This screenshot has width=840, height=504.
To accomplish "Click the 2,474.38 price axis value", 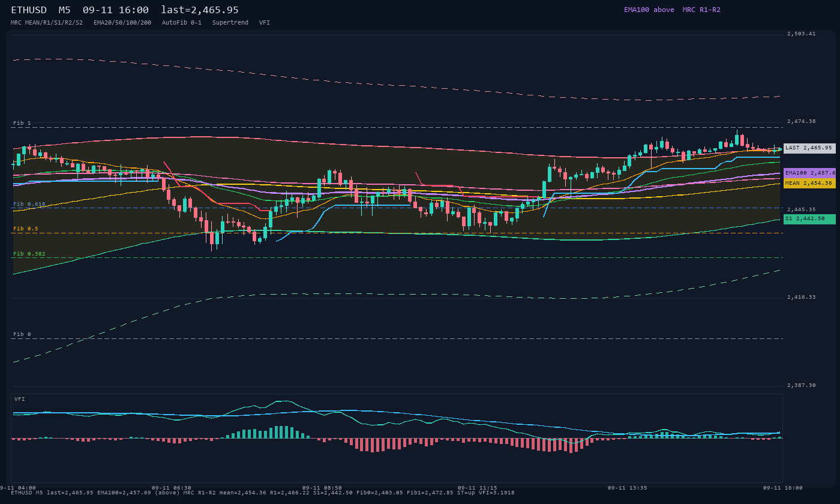I will 802,121.
